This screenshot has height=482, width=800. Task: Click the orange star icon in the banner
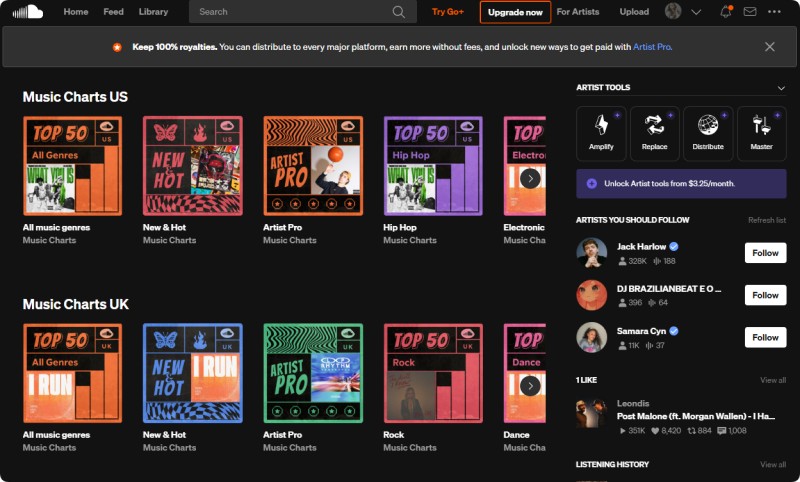(x=117, y=47)
